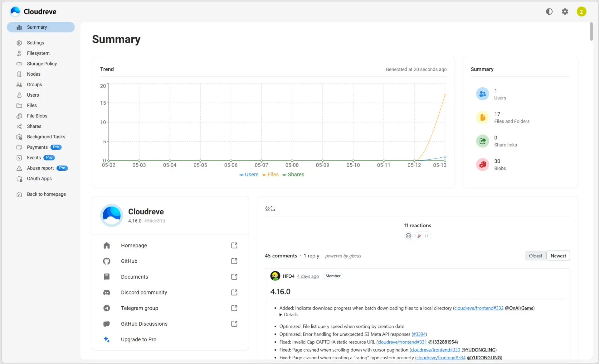Click the Users sidebar icon
Screen dimensions: 599x364
pos(19,95)
